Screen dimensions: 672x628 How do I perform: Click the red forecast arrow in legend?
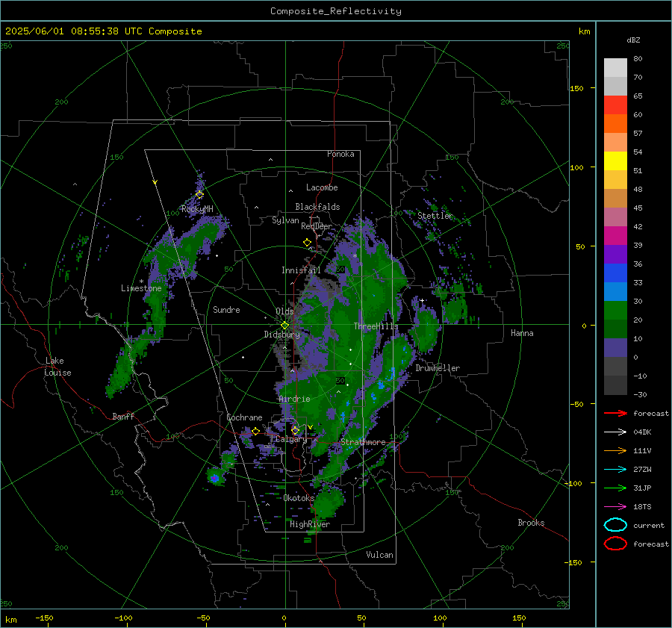pyautogui.click(x=615, y=413)
